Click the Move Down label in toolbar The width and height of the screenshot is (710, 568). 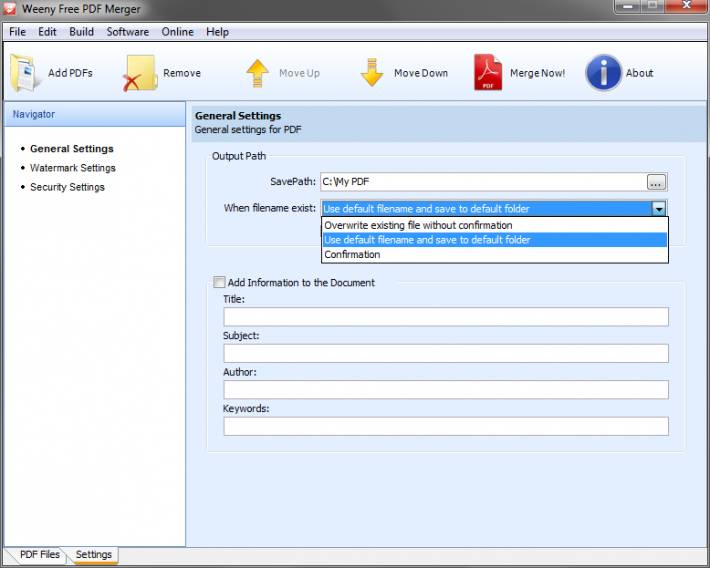point(421,73)
